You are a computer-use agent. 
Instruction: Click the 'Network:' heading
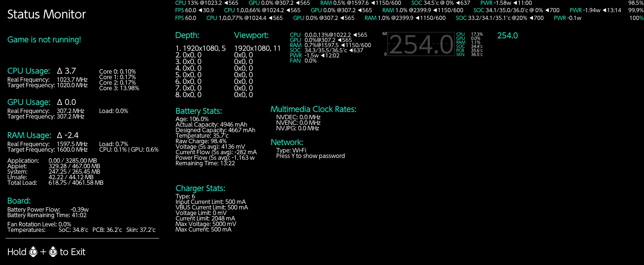pos(287,142)
